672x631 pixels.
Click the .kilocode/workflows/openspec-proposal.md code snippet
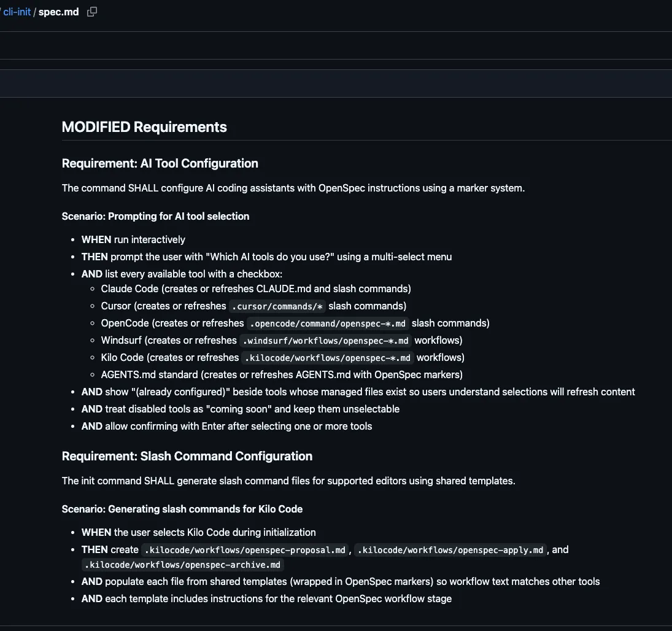(x=245, y=550)
